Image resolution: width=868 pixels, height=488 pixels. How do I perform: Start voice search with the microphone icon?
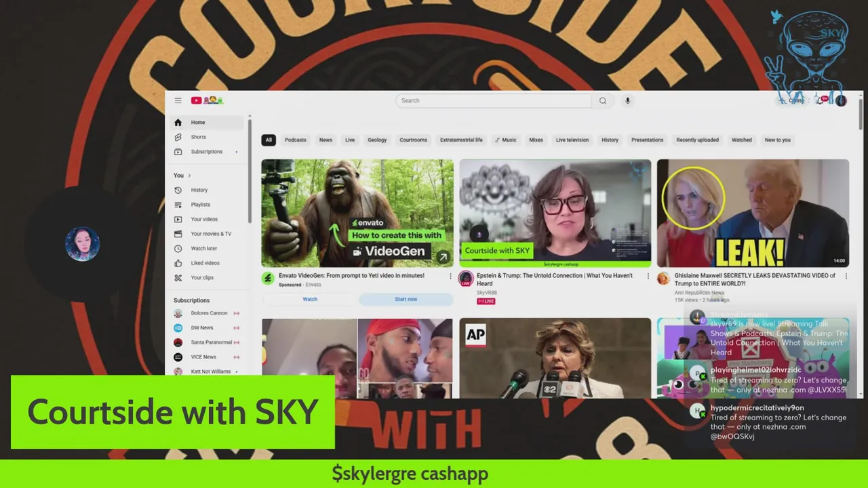(x=627, y=100)
